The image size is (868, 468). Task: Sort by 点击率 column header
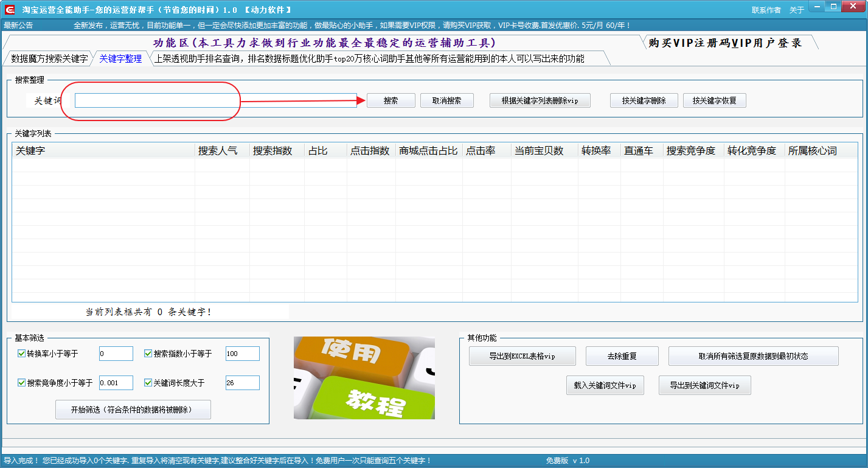pos(487,151)
